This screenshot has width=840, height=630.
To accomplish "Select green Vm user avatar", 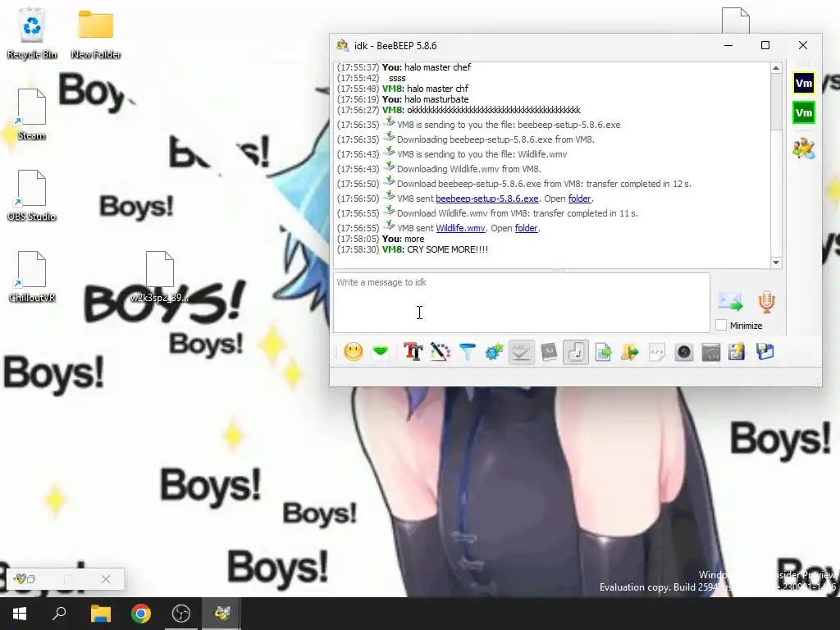I will pyautogui.click(x=804, y=112).
